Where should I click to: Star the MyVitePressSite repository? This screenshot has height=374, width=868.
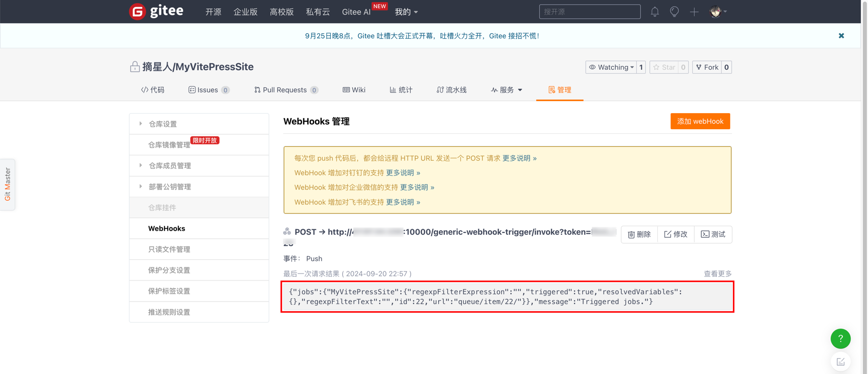coord(663,67)
